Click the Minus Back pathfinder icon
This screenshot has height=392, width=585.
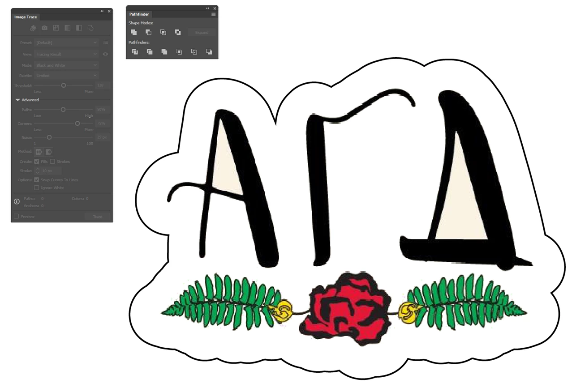click(x=209, y=52)
